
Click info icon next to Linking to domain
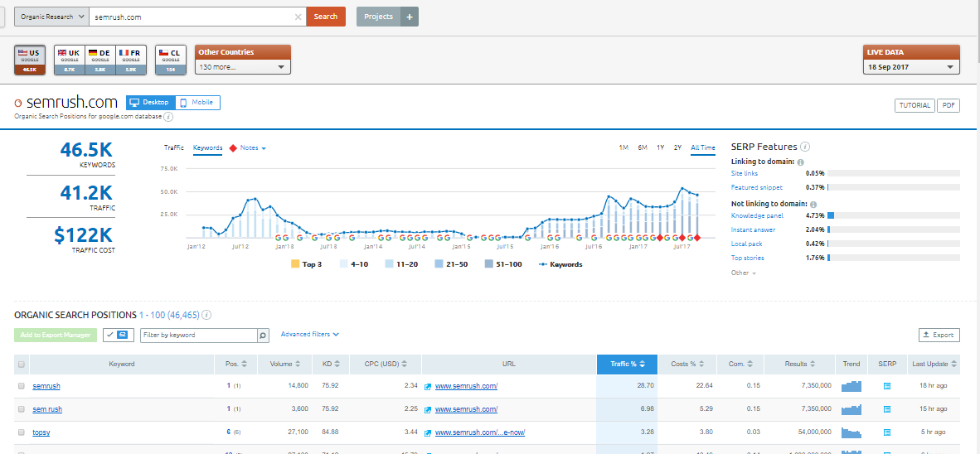[x=801, y=162]
